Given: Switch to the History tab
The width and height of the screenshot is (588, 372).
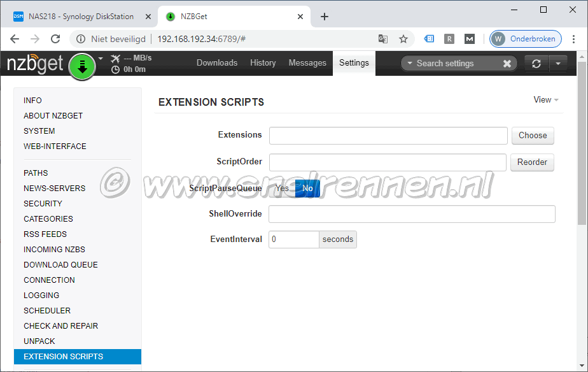Looking at the screenshot, I should (x=263, y=62).
